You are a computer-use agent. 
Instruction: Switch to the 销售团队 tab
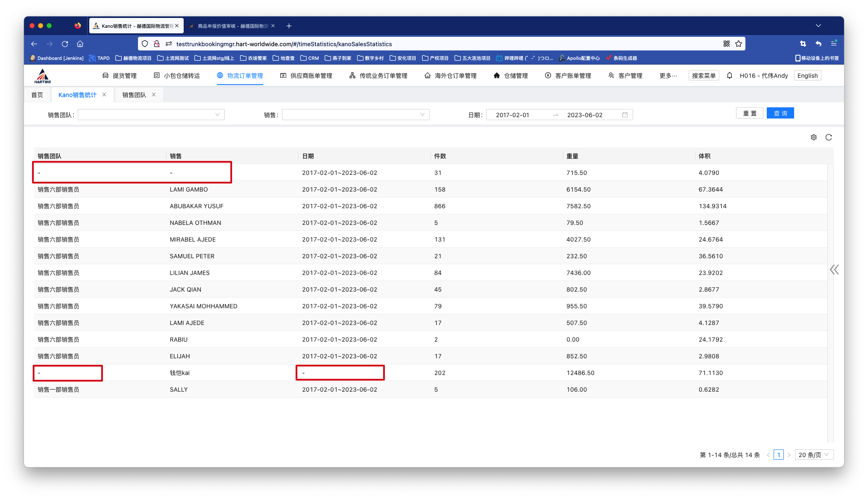[x=134, y=95]
